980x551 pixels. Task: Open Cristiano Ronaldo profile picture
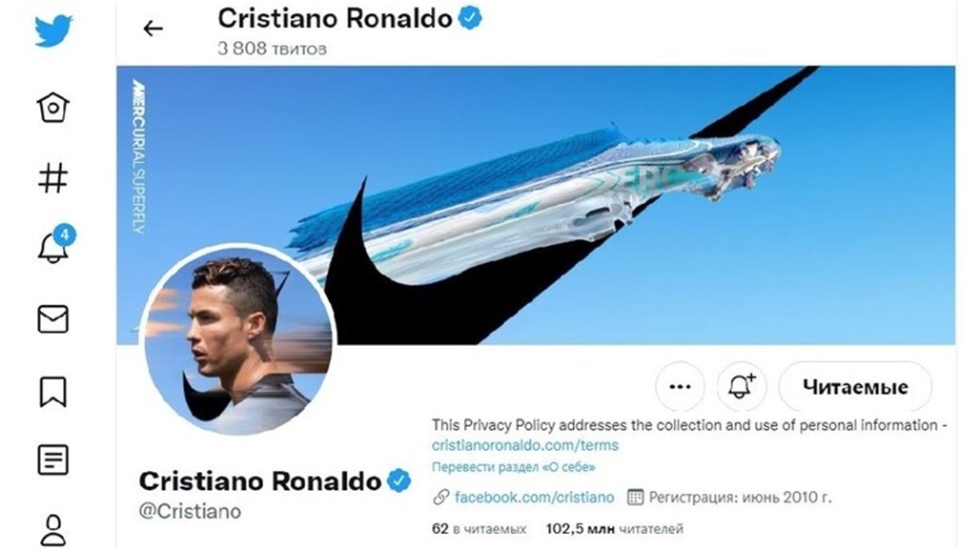click(x=238, y=340)
